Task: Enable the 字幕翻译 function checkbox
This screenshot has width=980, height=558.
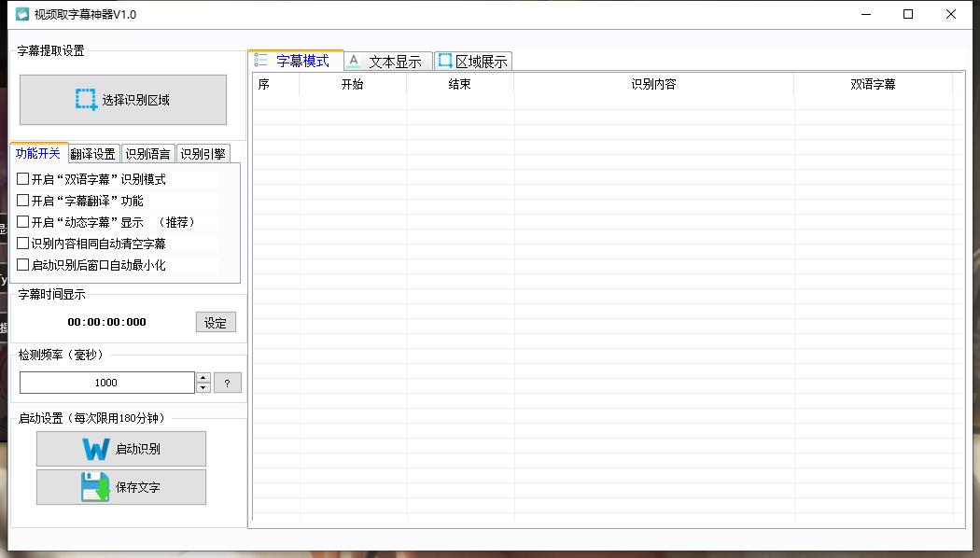Action: [x=23, y=201]
